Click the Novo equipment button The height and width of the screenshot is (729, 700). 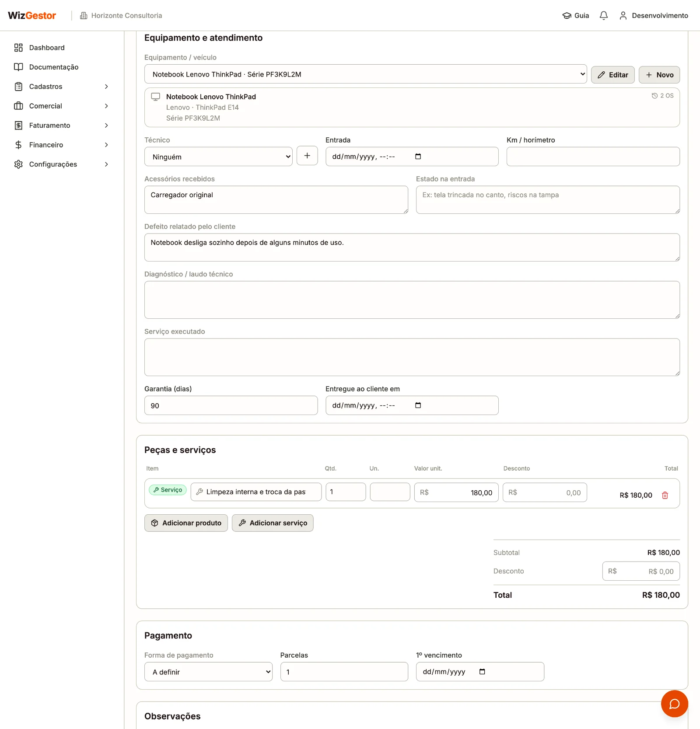point(659,75)
